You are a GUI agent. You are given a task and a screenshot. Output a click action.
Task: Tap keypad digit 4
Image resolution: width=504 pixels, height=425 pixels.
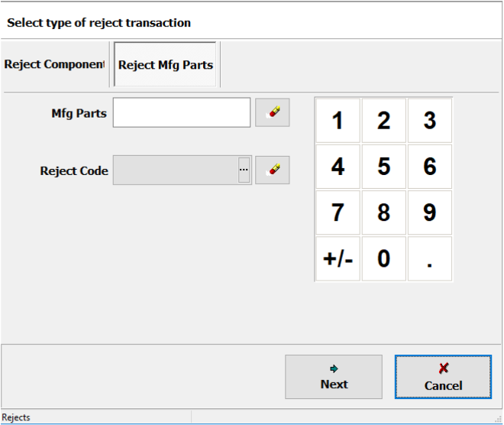click(338, 167)
